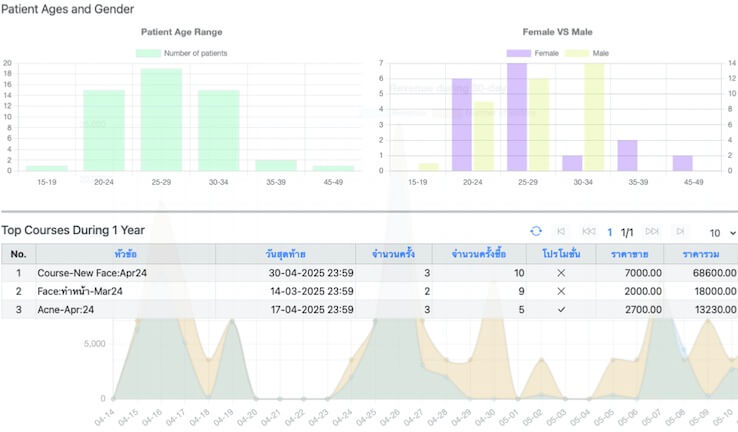Jump back several pages with rewind icon
Screen dimensions: 738x432
point(588,232)
